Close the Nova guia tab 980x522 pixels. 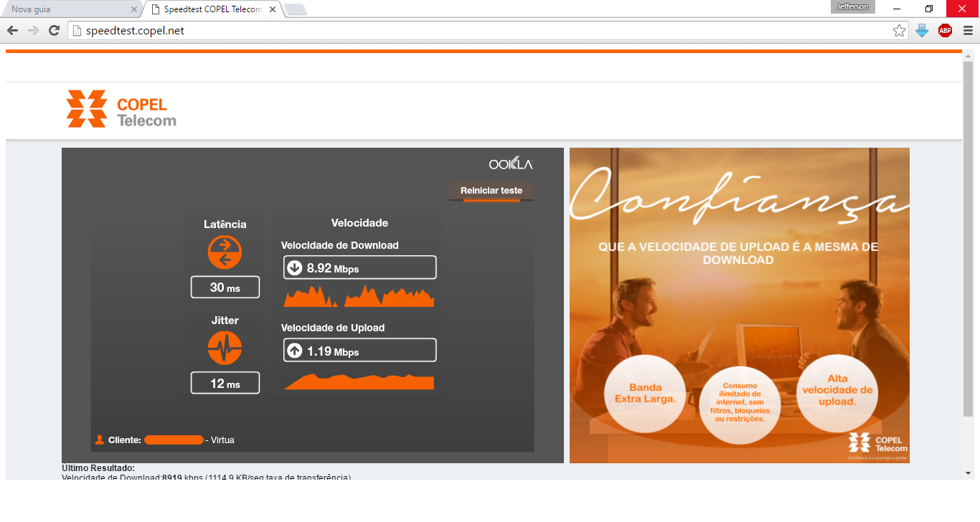(x=133, y=10)
